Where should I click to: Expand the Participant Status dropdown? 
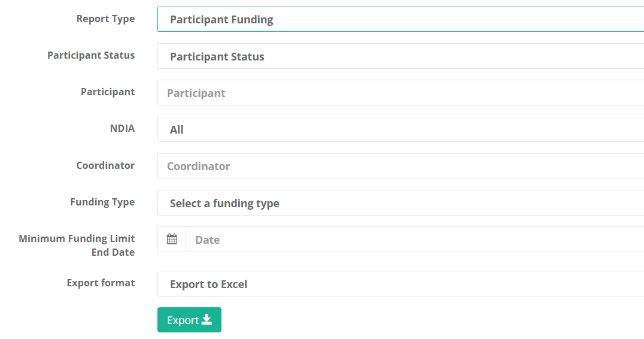tap(400, 56)
